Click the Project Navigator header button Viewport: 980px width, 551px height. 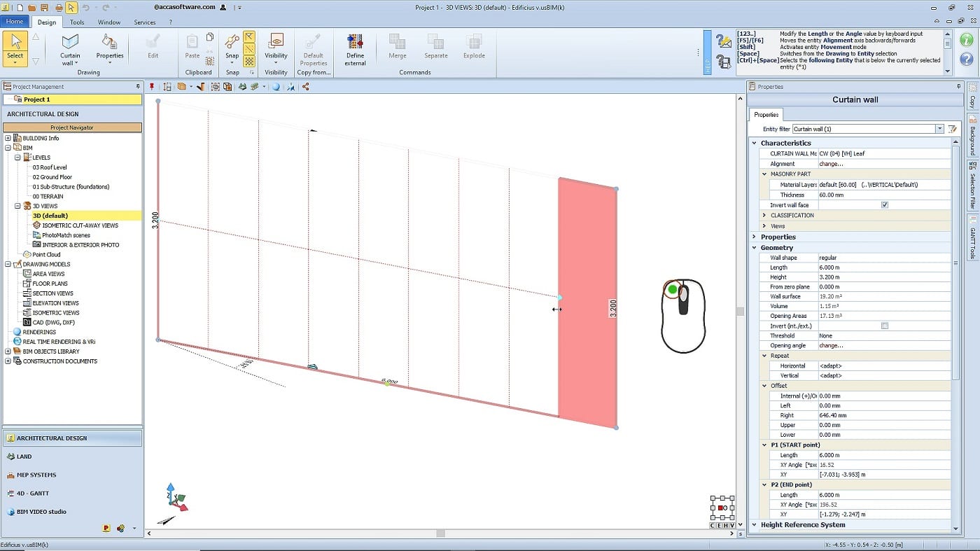tap(72, 127)
